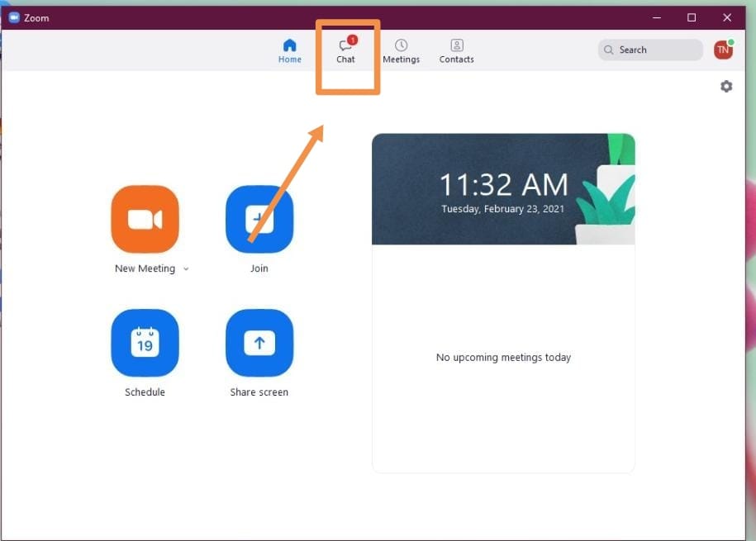This screenshot has width=756, height=541.
Task: Select the Meetings clock icon
Action: coord(401,45)
